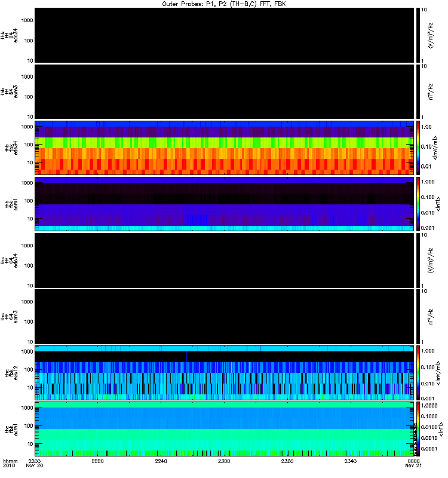Click the <|mV/m|> unit label of thc fbk edc12
This screenshot has width=448, height=478.
(x=438, y=373)
